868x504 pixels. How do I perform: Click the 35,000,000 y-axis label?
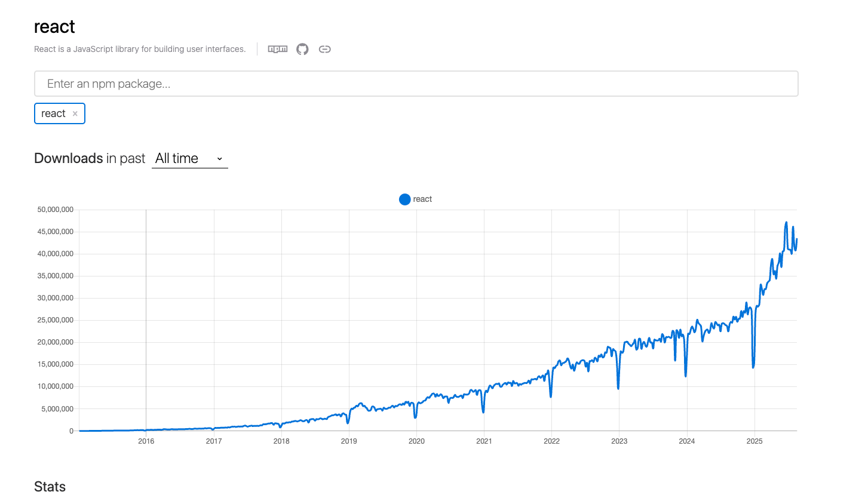[56, 276]
